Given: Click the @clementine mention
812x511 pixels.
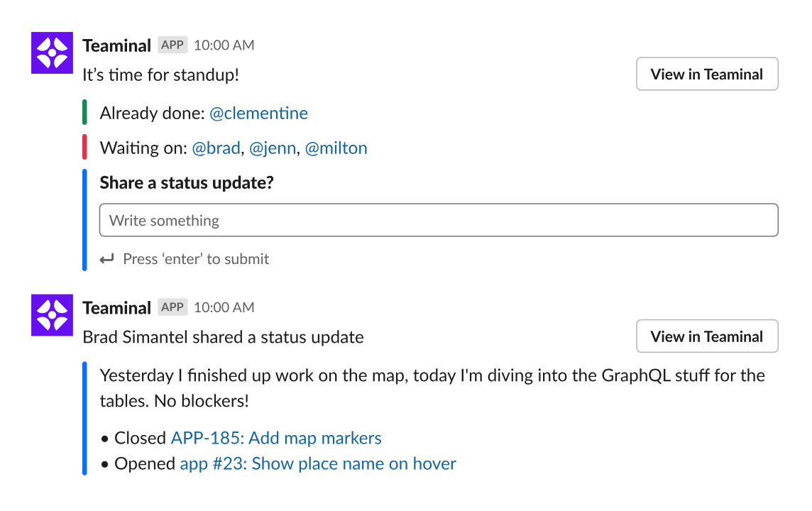Looking at the screenshot, I should 258,114.
